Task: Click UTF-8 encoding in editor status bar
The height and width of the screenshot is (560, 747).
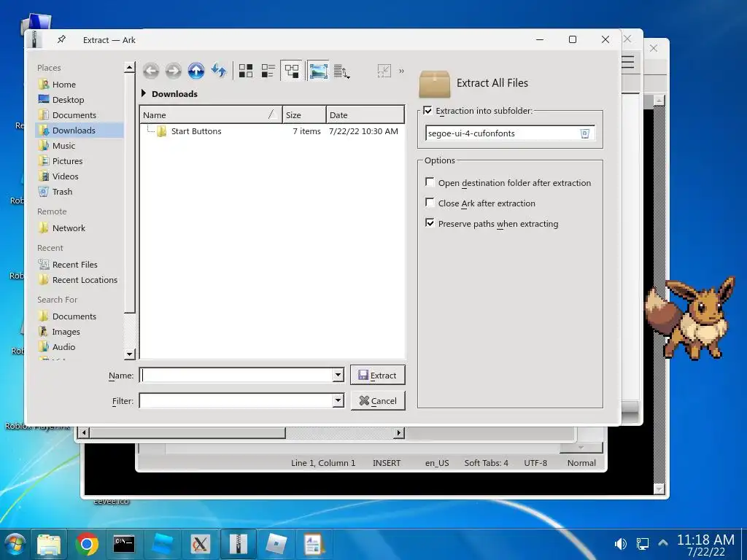Action: pos(535,463)
